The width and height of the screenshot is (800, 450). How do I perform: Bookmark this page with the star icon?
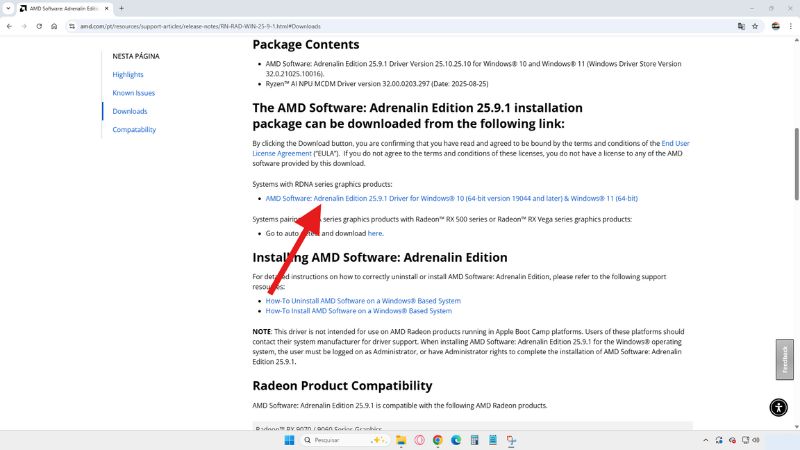[755, 26]
